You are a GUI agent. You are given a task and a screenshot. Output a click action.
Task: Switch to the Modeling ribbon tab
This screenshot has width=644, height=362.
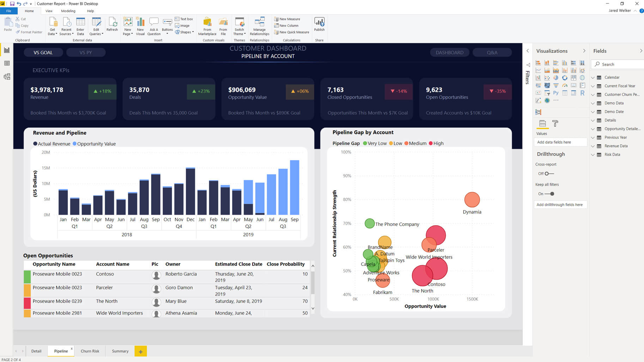tap(68, 11)
